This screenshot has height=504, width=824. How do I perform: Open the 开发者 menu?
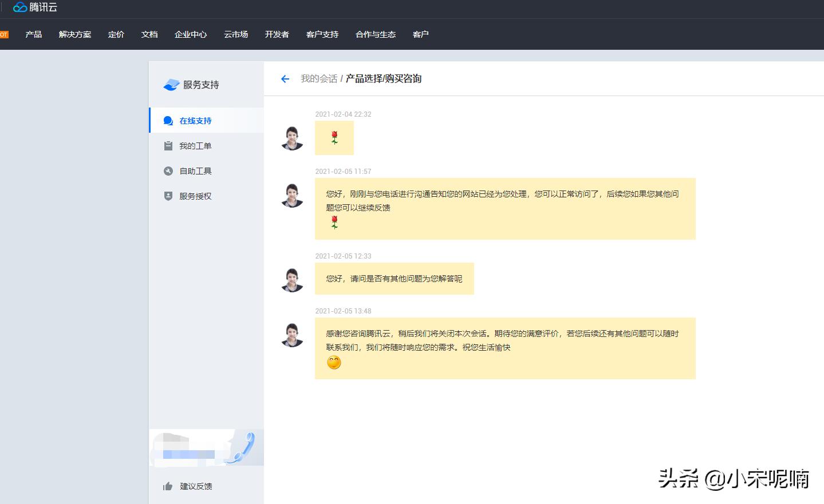coord(277,34)
